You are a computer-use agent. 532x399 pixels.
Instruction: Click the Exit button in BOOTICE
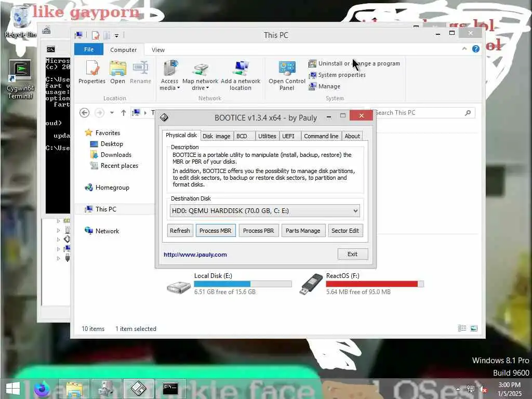(x=353, y=254)
